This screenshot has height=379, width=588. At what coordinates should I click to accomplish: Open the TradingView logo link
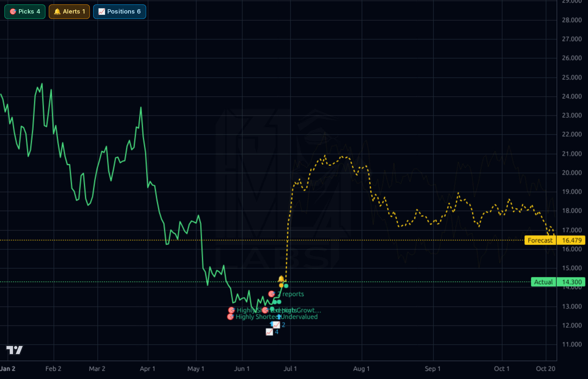click(x=15, y=350)
